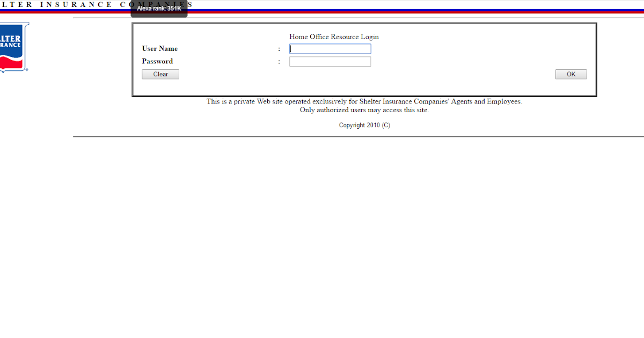The height and width of the screenshot is (338, 644).
Task: Click the Clear button
Action: pos(160,75)
